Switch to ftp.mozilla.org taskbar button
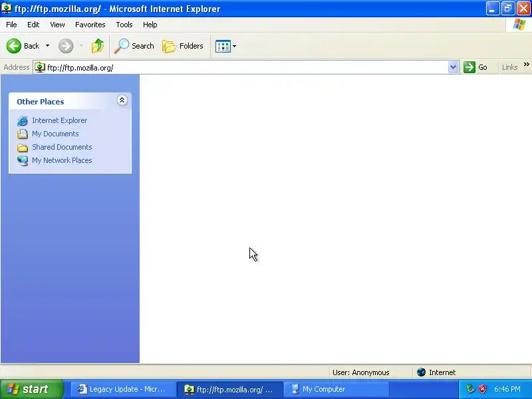Image resolution: width=532 pixels, height=399 pixels. click(x=230, y=389)
